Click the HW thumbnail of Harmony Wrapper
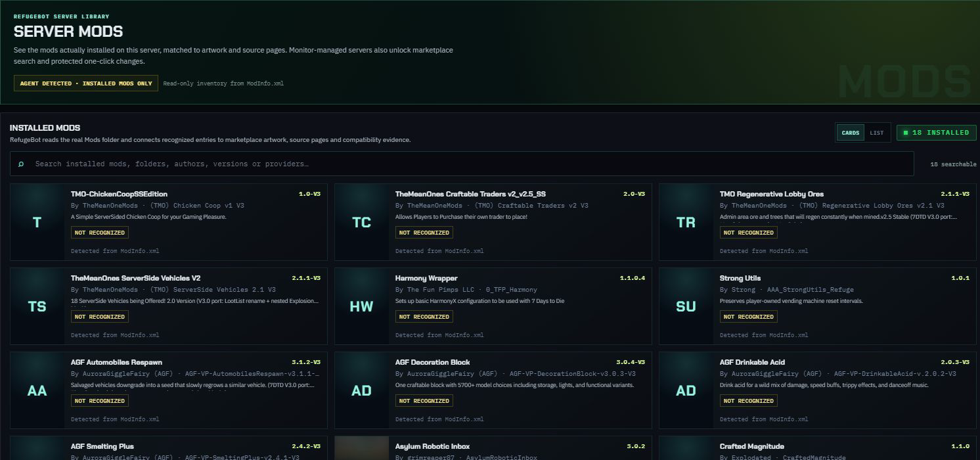 tap(362, 306)
